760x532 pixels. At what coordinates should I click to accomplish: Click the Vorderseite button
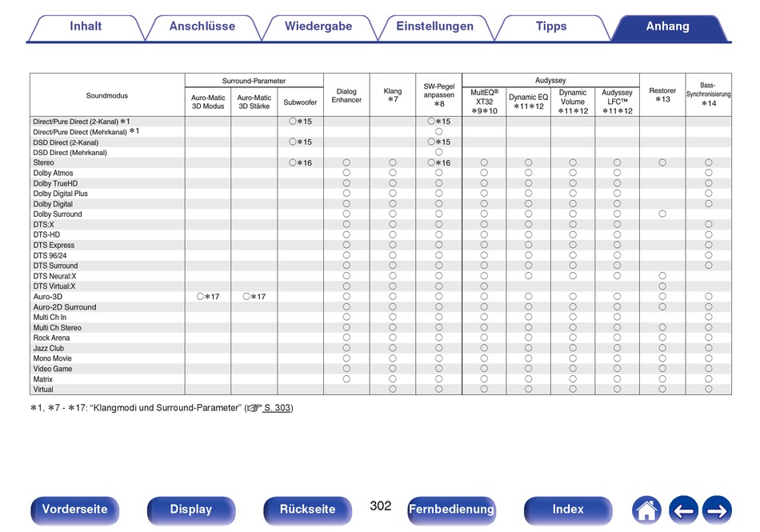coord(74,510)
